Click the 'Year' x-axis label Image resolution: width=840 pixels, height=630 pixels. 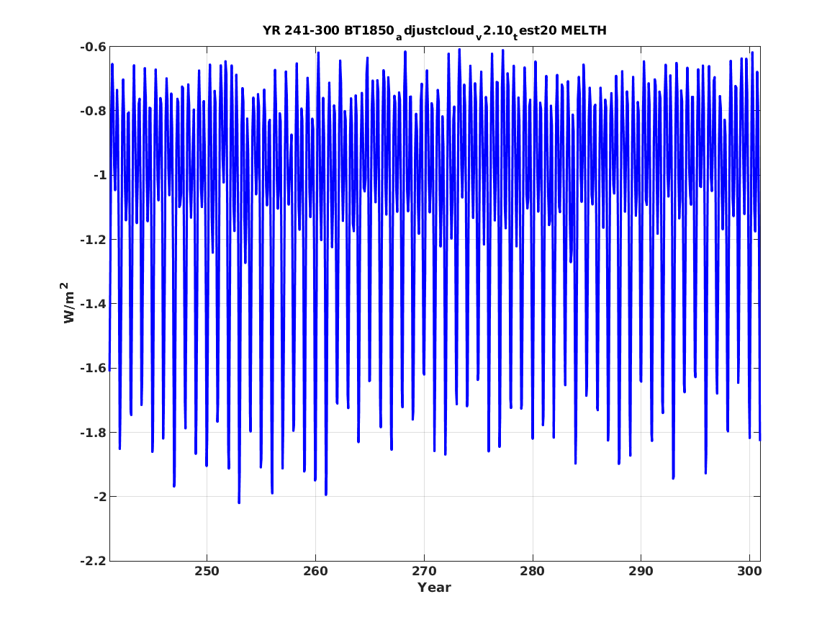click(x=435, y=588)
